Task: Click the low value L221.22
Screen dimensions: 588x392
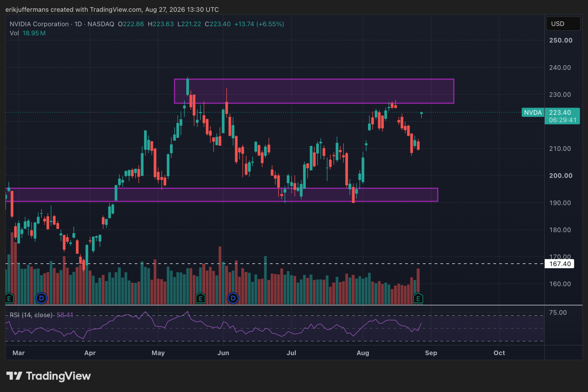Action: 189,24
